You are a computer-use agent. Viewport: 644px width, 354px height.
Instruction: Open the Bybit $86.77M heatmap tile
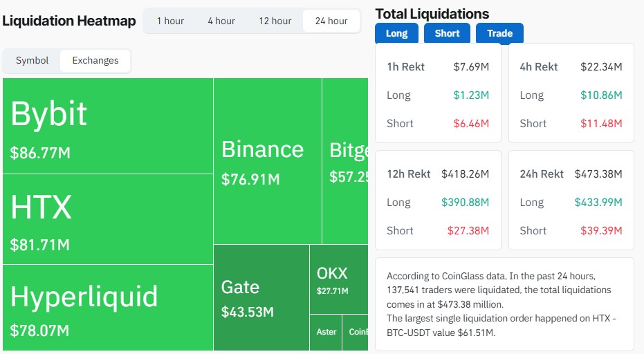[108, 126]
